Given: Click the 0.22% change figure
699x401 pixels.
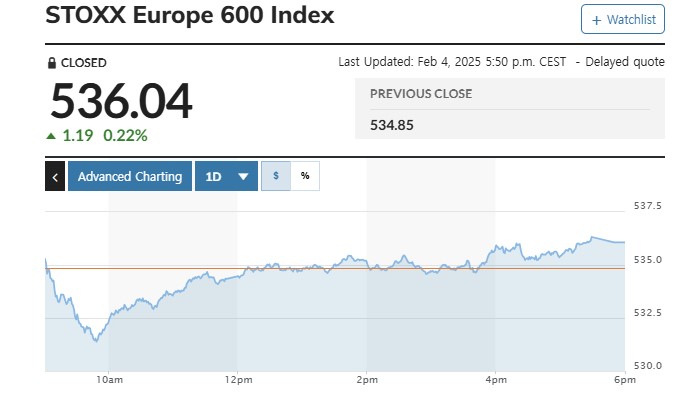Looking at the screenshot, I should coord(127,136).
